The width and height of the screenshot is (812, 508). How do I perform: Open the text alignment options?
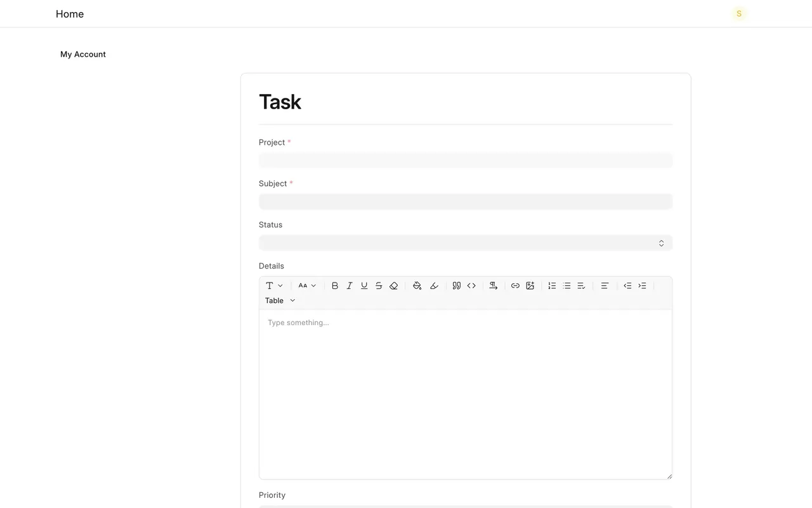coord(605,286)
